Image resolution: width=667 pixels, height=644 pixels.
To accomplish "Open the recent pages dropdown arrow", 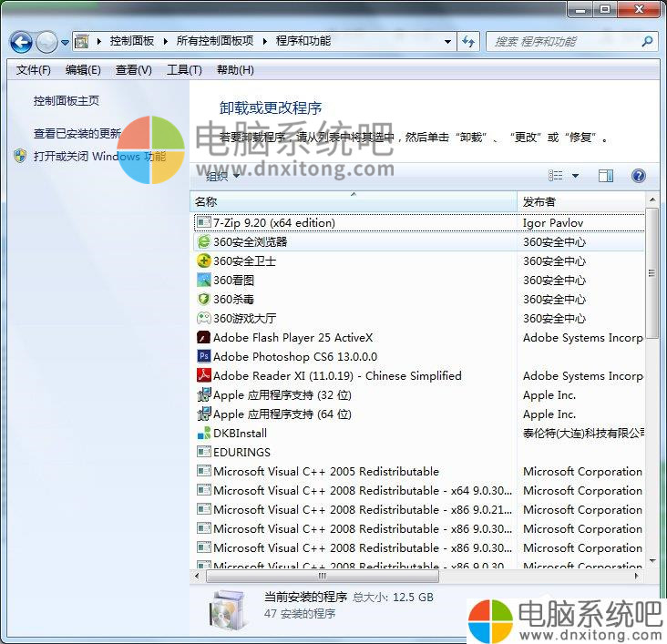I will click(x=65, y=43).
